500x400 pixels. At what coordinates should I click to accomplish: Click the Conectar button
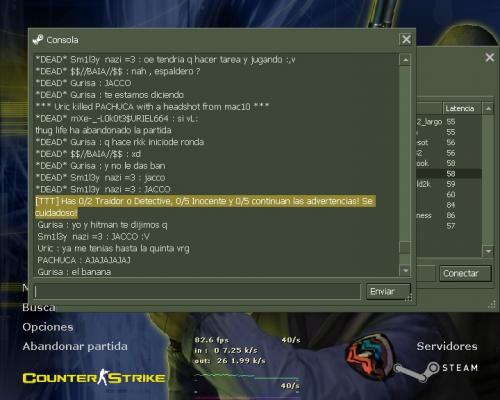465,273
